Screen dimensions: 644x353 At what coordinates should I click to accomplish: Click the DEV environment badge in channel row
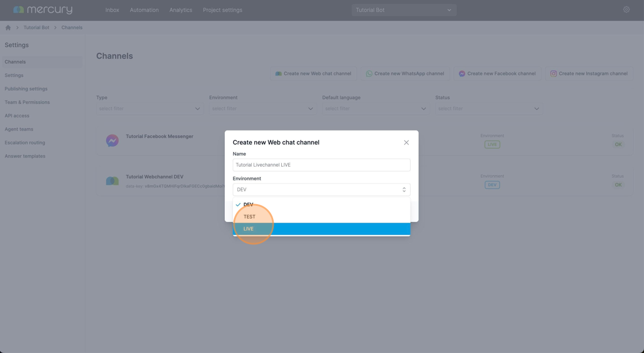pyautogui.click(x=492, y=185)
